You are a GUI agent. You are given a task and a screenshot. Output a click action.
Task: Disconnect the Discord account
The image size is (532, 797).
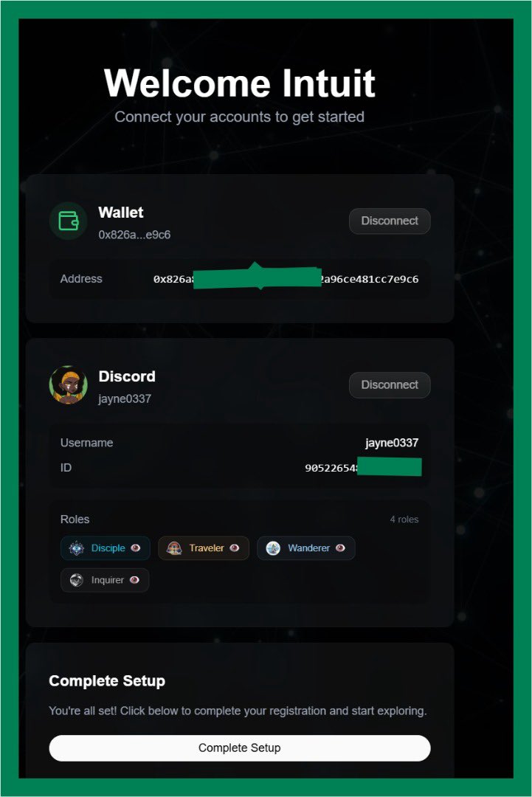390,384
